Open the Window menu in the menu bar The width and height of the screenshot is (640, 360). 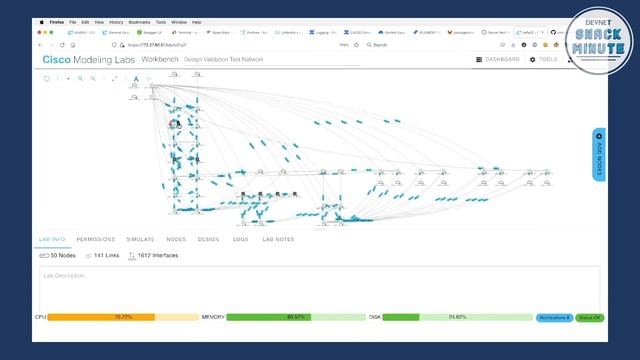[179, 22]
